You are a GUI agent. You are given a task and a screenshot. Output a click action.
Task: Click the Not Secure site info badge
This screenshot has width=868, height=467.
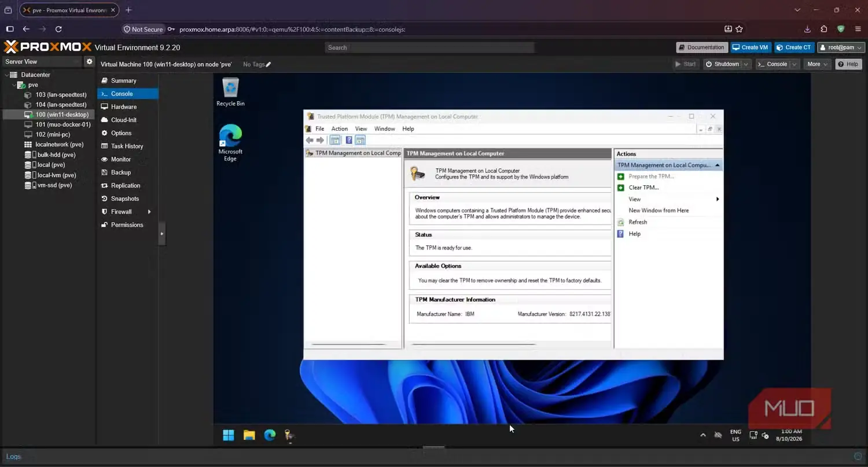coord(144,29)
